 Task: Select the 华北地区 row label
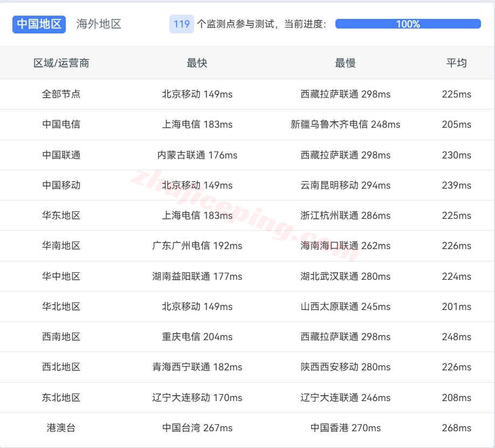[x=61, y=307]
